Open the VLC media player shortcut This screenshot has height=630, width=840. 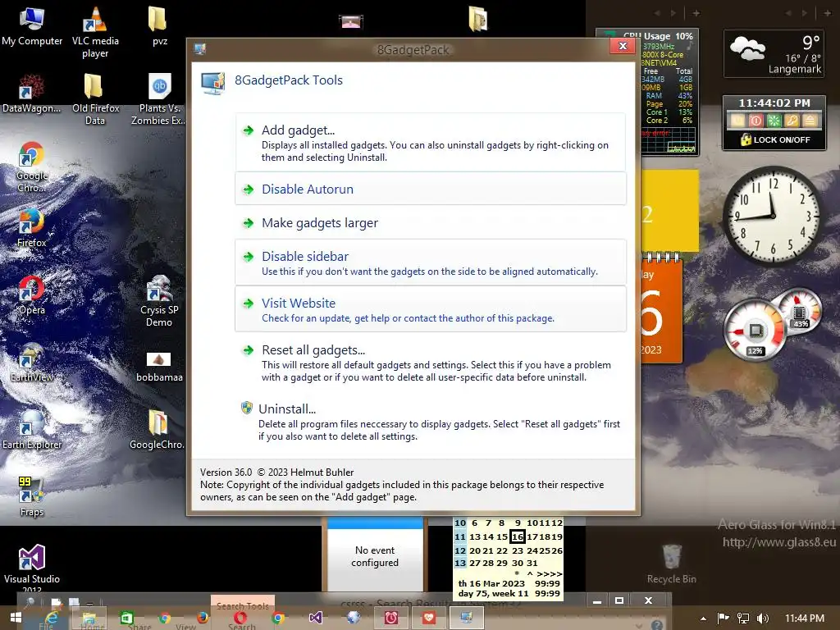[95, 32]
